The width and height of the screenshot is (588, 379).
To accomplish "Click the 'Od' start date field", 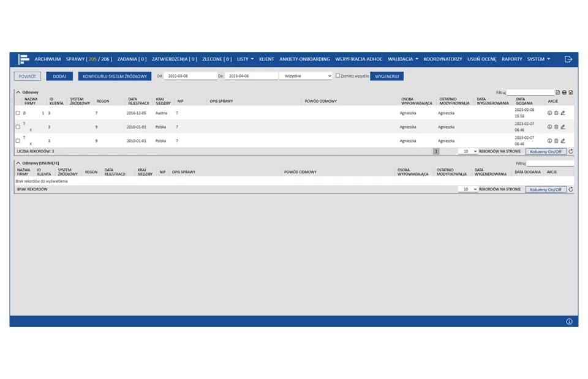I will point(190,76).
